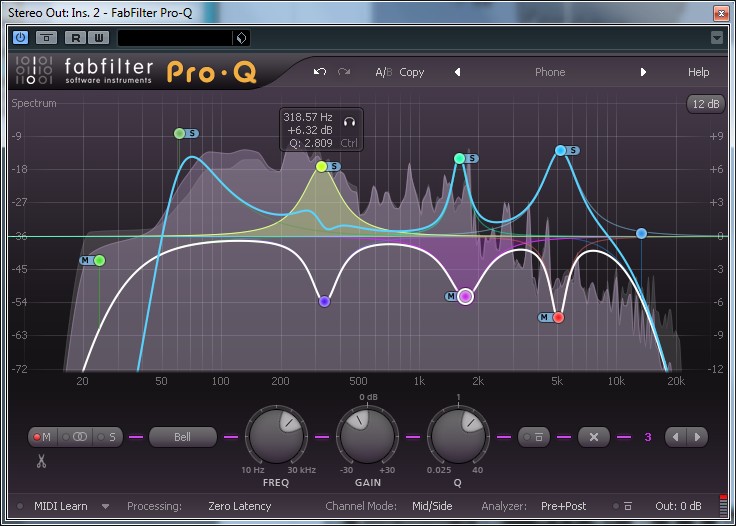The image size is (736, 526).
Task: Go to the next preset arrow
Action: click(643, 72)
